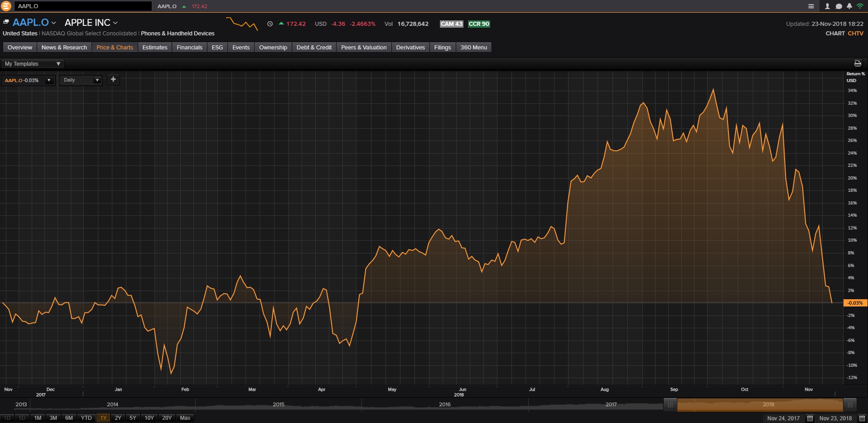Click the CCR 90 score badge

pyautogui.click(x=479, y=24)
